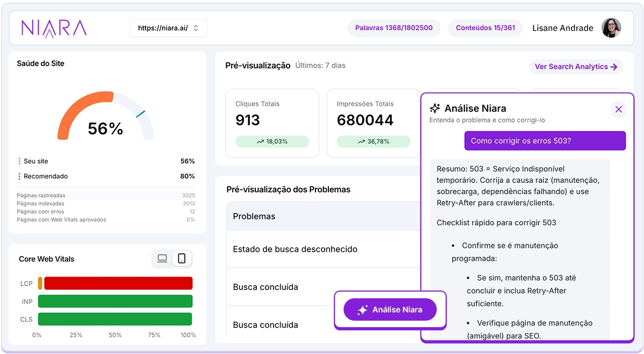Click the green CLS bar
The height and width of the screenshot is (354, 644).
click(x=115, y=319)
